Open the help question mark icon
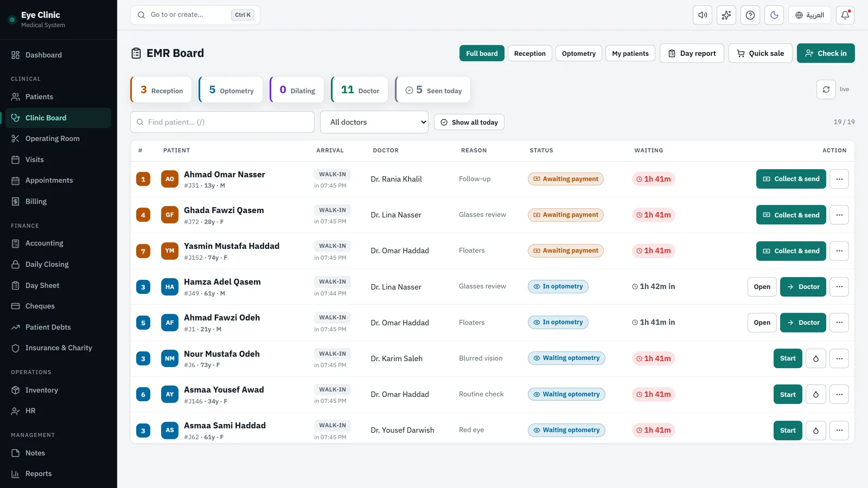The width and height of the screenshot is (868, 488). click(750, 15)
